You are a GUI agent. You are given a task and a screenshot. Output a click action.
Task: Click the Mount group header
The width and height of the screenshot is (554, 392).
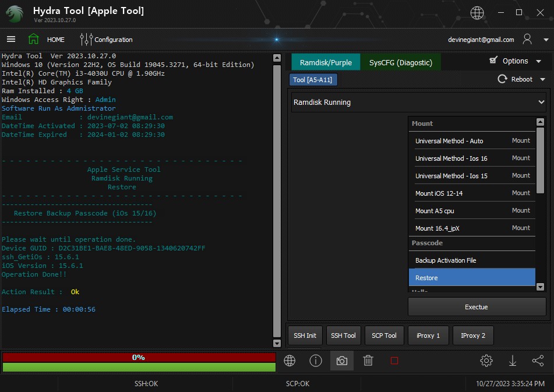[472, 123]
